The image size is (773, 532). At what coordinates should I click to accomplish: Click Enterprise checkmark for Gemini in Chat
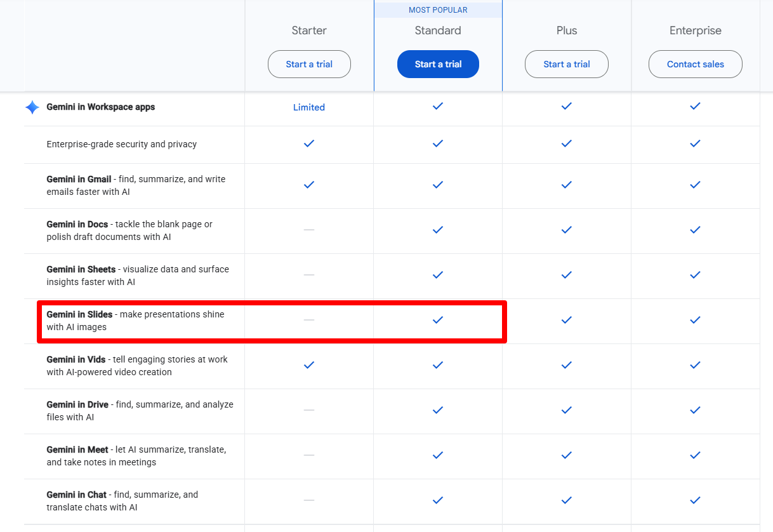695,500
